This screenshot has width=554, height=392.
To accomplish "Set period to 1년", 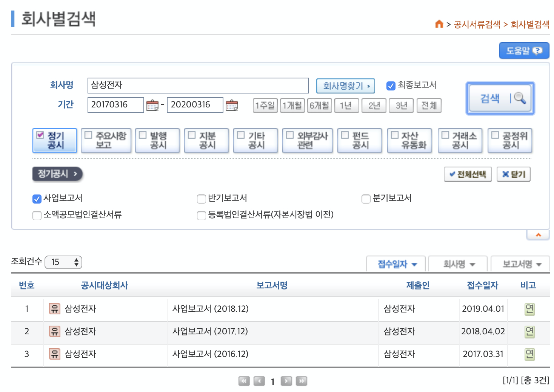I will [x=347, y=105].
